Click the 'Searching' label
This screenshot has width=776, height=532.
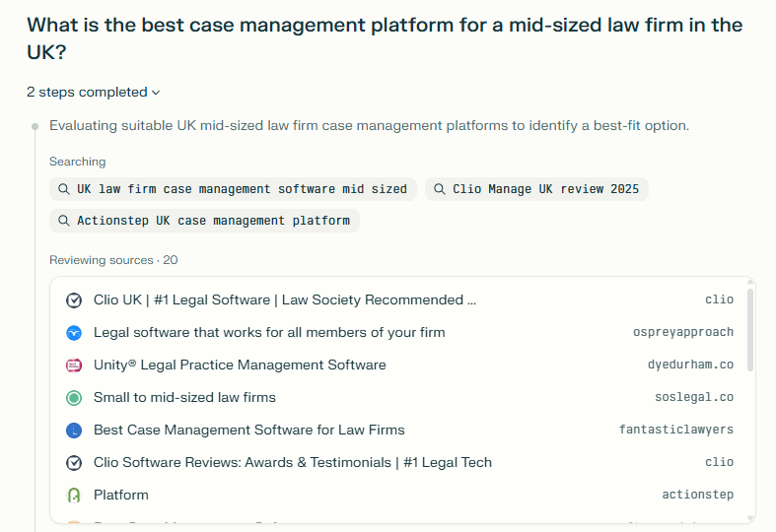tap(77, 162)
